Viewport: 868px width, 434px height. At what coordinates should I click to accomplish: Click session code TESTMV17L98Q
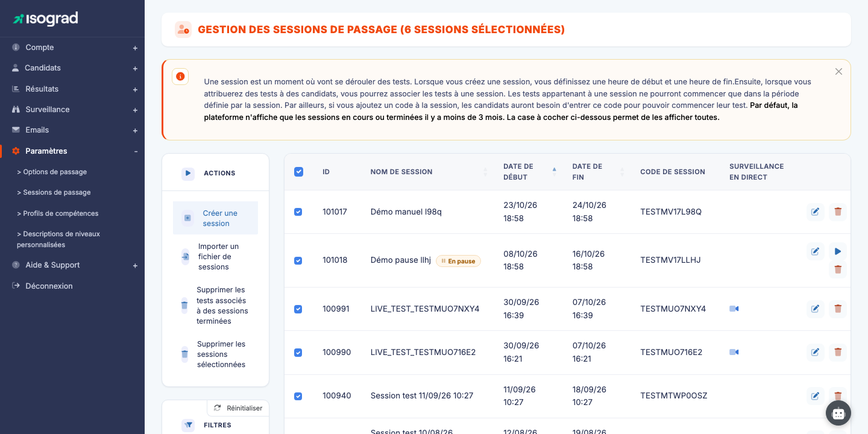(x=671, y=212)
